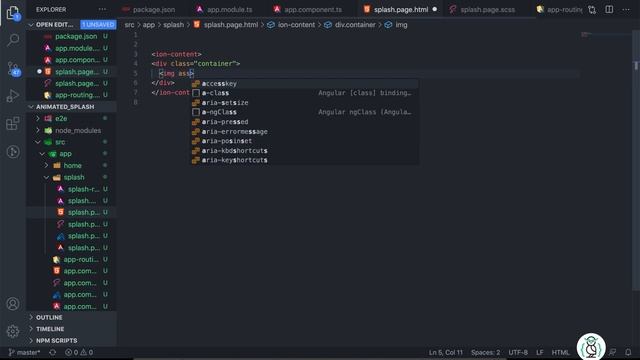Screen dimensions: 640x360
Task: Close the splash.page.html tab unsaved dot
Action: 435,9
